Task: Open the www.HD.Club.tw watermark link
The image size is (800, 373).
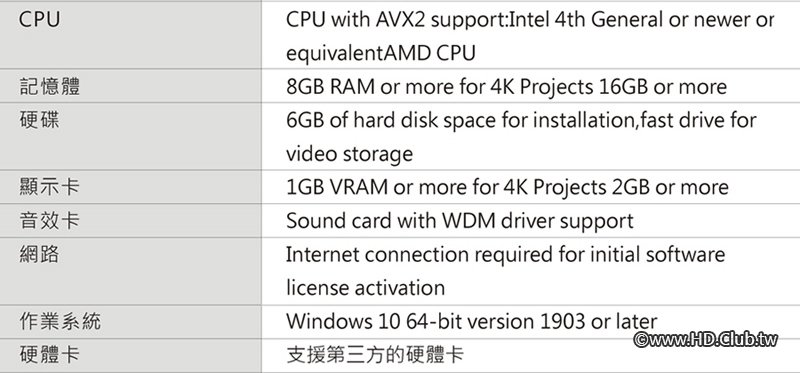Action: [706, 339]
